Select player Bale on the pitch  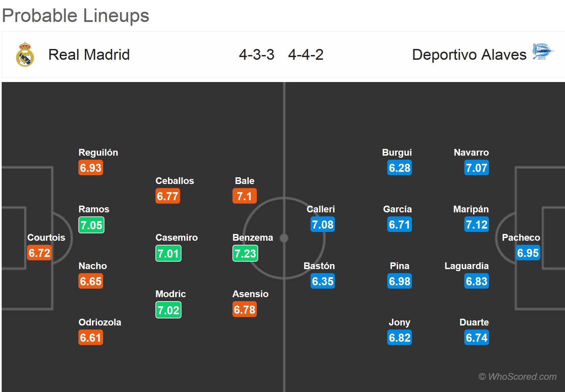click(x=245, y=181)
